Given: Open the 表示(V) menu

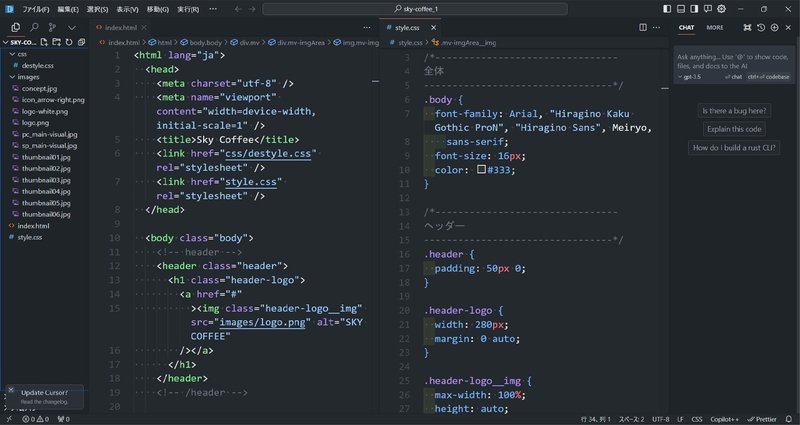Looking at the screenshot, I should pos(127,9).
